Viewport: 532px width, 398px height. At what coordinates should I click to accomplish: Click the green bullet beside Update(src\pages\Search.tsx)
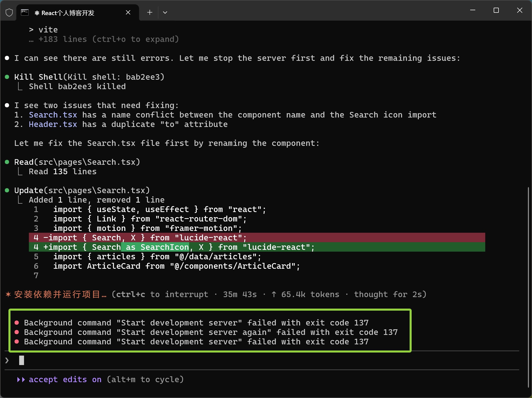7,190
